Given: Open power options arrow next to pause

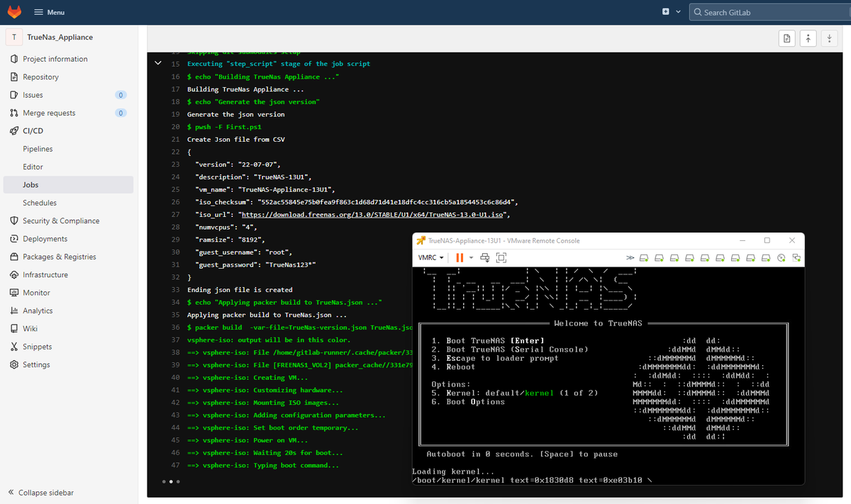Looking at the screenshot, I should click(x=471, y=257).
